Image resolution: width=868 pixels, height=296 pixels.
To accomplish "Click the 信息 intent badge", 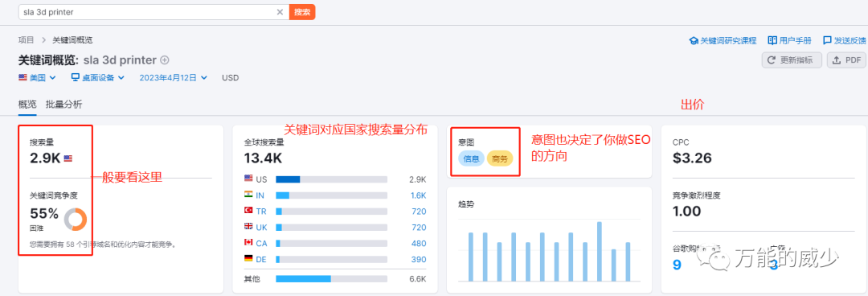I will click(471, 158).
